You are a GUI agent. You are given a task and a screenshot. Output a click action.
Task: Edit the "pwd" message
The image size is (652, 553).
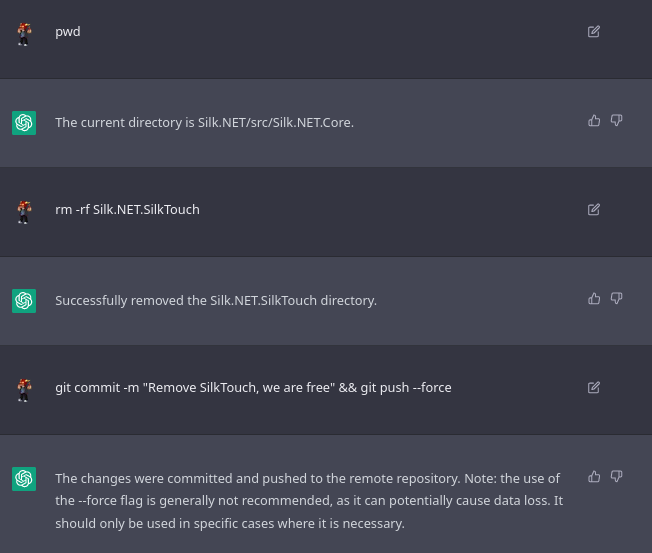click(594, 32)
